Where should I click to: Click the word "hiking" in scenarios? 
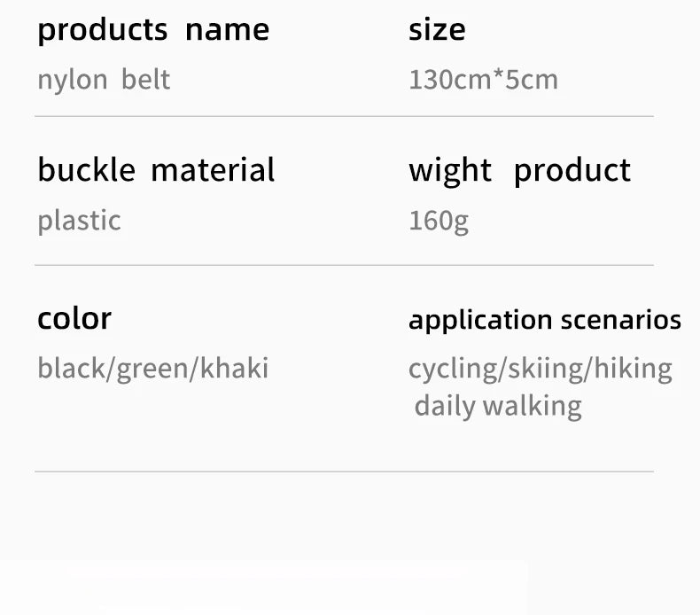(x=633, y=369)
